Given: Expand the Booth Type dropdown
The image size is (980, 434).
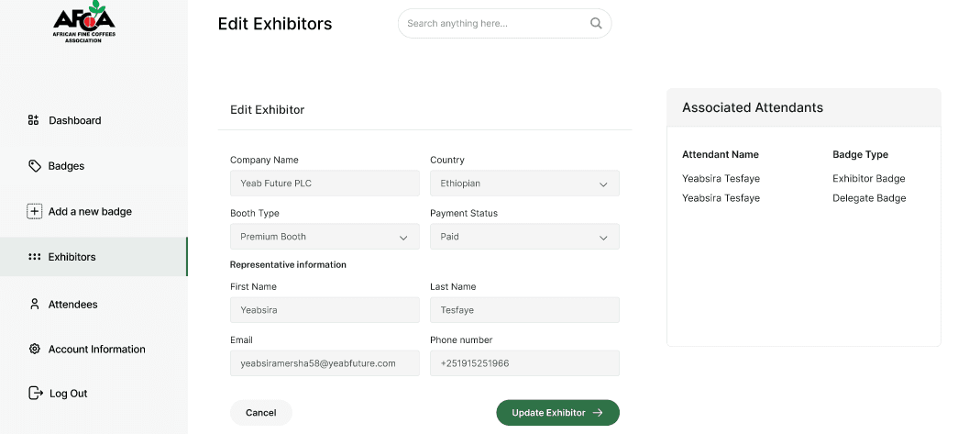Looking at the screenshot, I should [x=325, y=237].
